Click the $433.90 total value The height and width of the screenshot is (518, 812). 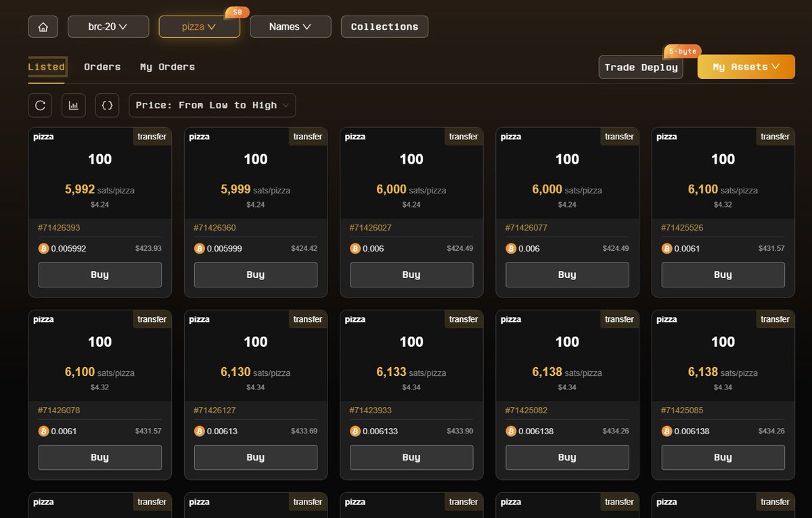tap(459, 431)
